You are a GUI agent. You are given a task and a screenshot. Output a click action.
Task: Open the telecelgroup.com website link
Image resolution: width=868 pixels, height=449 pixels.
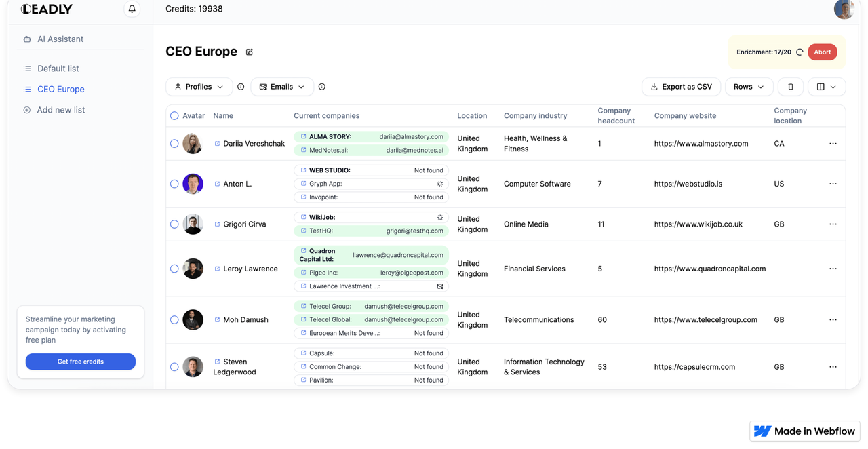pyautogui.click(x=706, y=319)
